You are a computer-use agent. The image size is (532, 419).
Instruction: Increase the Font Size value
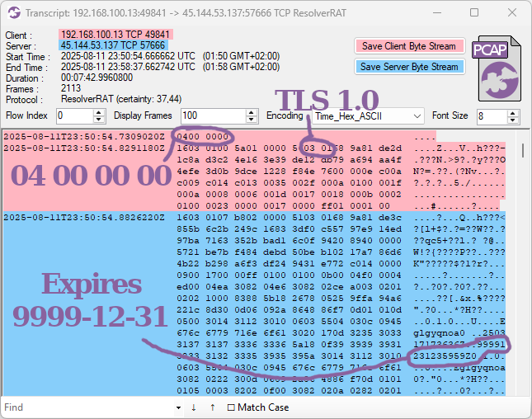click(x=513, y=113)
